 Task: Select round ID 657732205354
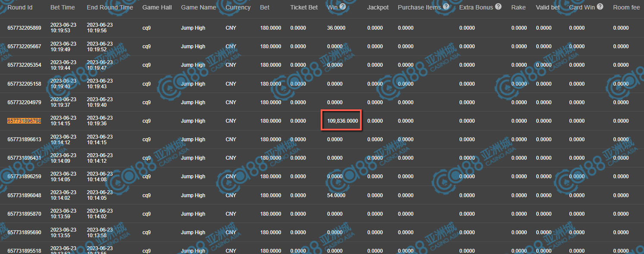(x=24, y=65)
